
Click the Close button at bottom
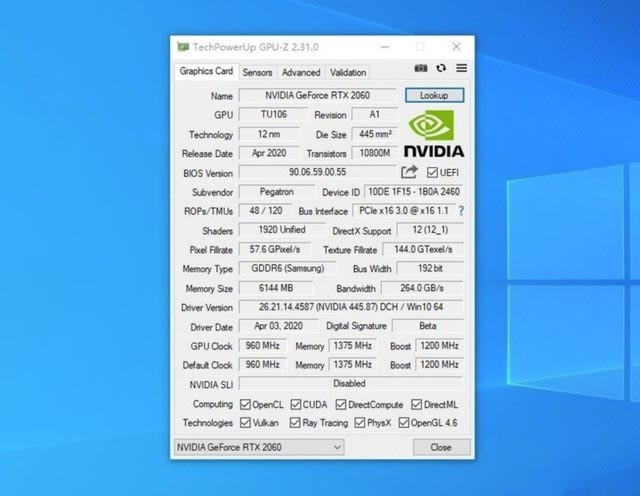click(441, 447)
